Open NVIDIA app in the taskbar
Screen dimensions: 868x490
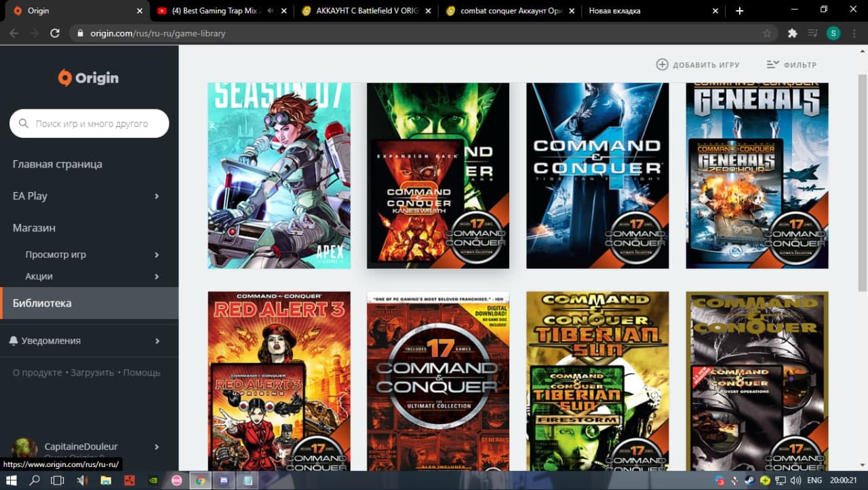click(x=153, y=480)
